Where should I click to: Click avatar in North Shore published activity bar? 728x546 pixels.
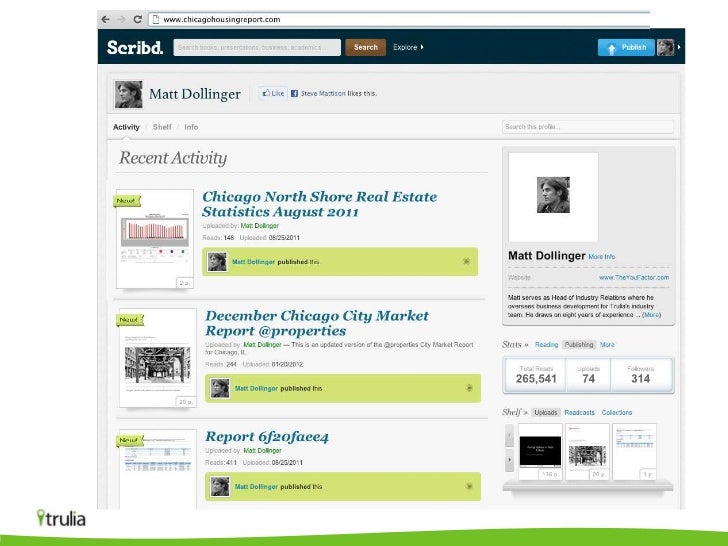point(217,262)
